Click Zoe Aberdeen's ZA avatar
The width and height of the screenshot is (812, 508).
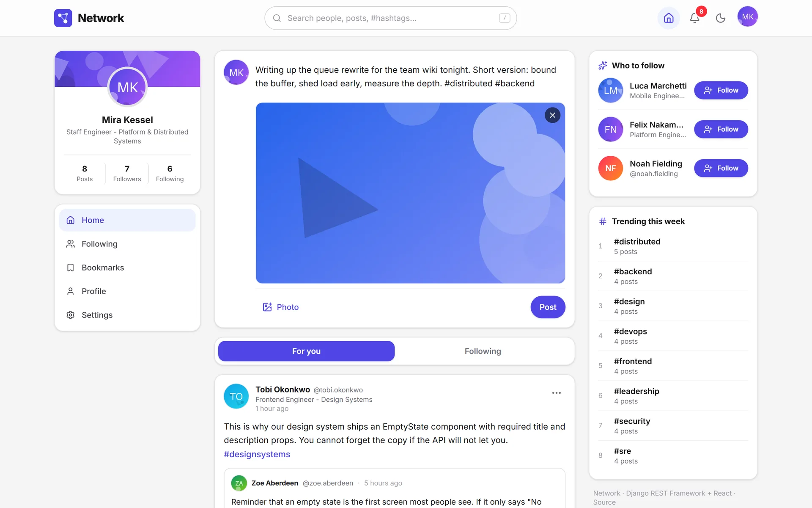pos(239,483)
